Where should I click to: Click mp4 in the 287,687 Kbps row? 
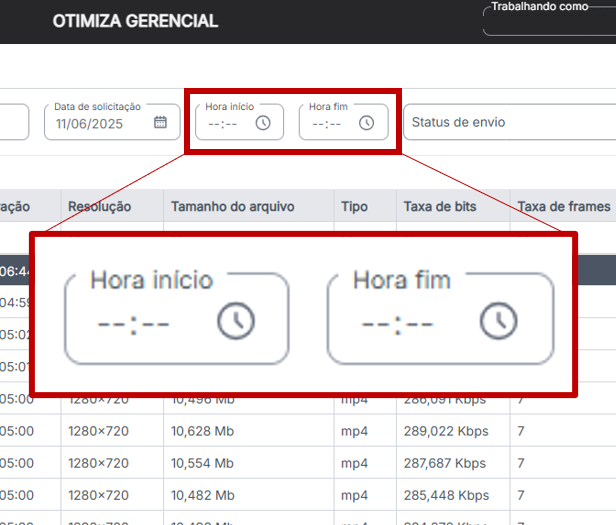click(x=354, y=464)
